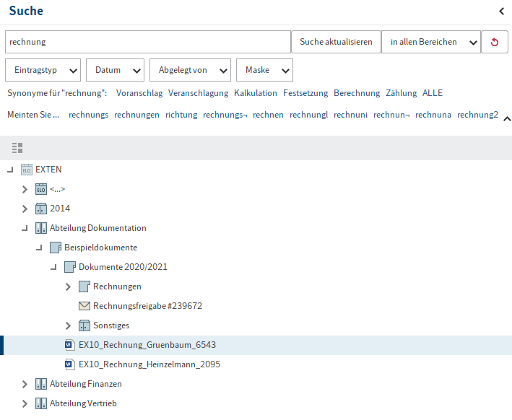This screenshot has height=420, width=512.
Task: Click the Suche aktualisieren button
Action: click(x=336, y=42)
